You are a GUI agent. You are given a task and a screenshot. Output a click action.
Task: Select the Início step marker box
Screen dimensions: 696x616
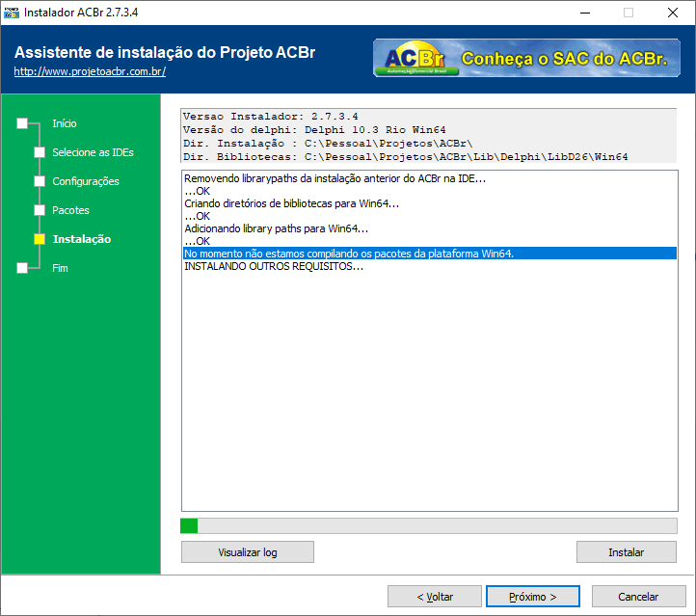(x=22, y=123)
